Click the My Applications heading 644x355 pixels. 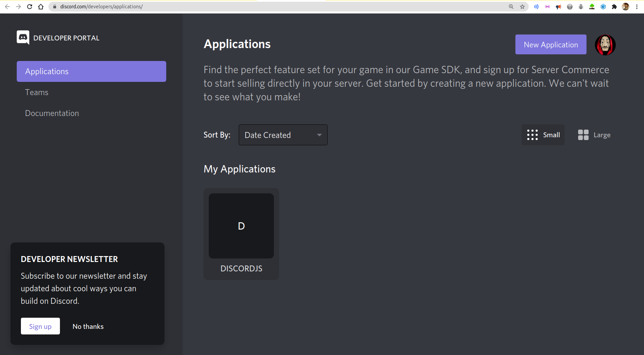[239, 169]
